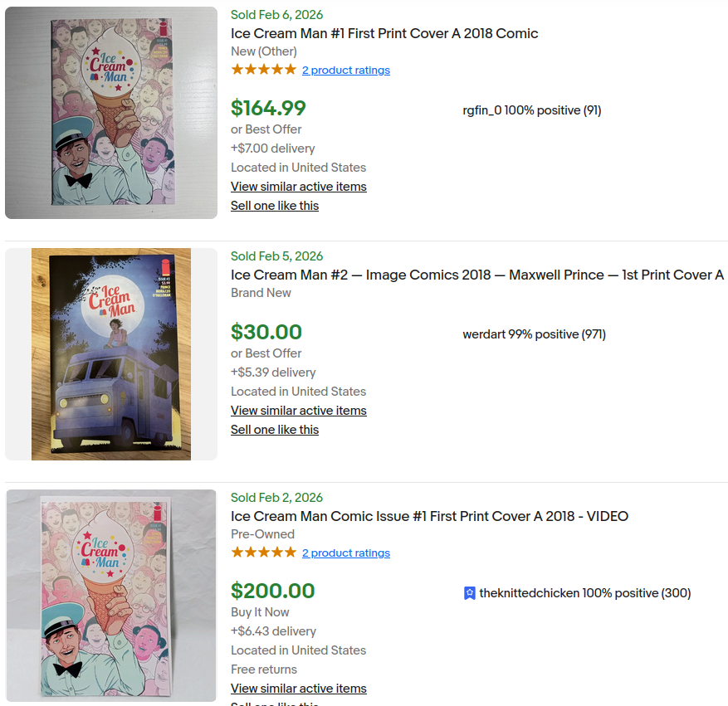
Task: Open the Ice Cream Man #1 First Print listing
Action: pyautogui.click(x=384, y=33)
